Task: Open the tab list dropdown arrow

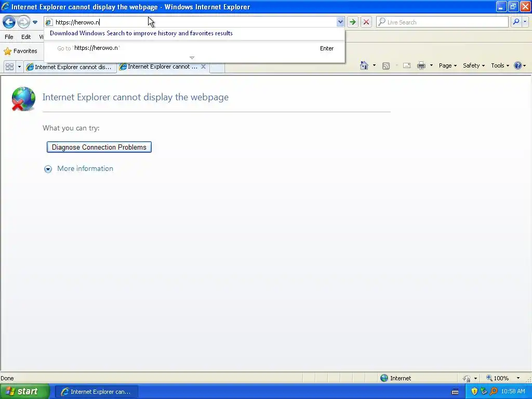Action: (x=19, y=67)
